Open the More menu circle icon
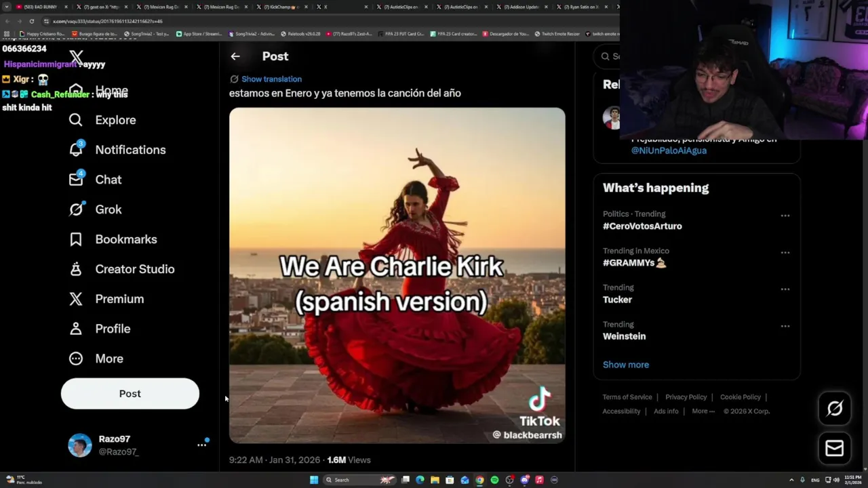 (x=76, y=359)
